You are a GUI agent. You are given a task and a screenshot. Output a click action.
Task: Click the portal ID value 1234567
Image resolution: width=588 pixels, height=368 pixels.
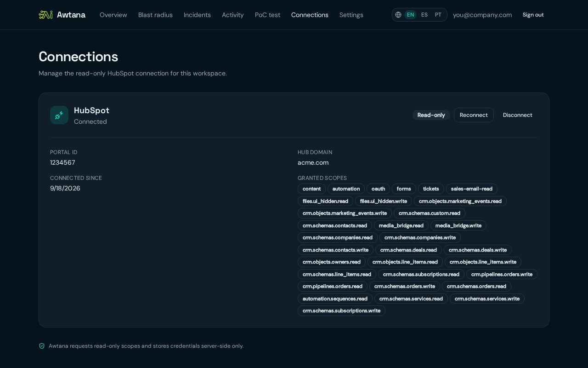(62, 162)
